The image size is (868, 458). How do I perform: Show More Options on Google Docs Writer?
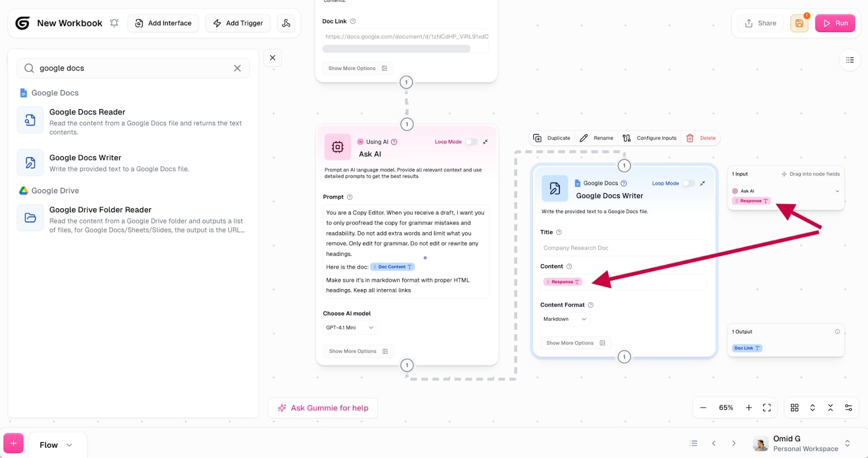tap(576, 343)
